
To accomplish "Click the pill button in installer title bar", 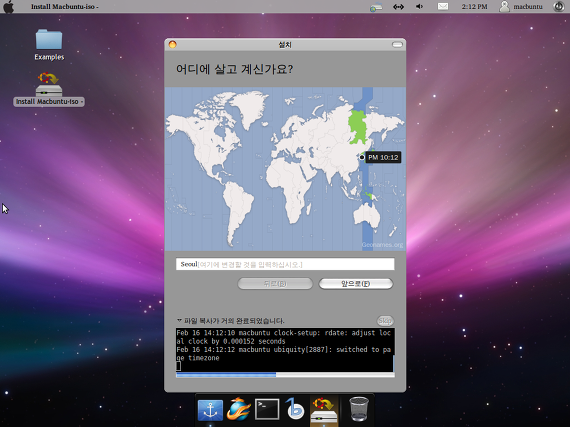I will tap(397, 44).
